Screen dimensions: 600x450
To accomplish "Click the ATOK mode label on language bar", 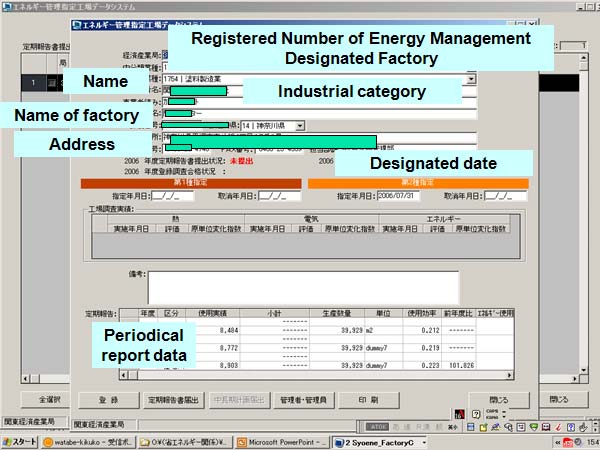I will (x=377, y=427).
